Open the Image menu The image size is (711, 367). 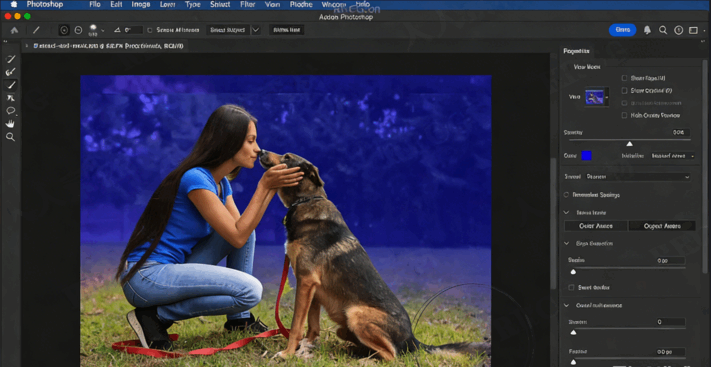(141, 5)
